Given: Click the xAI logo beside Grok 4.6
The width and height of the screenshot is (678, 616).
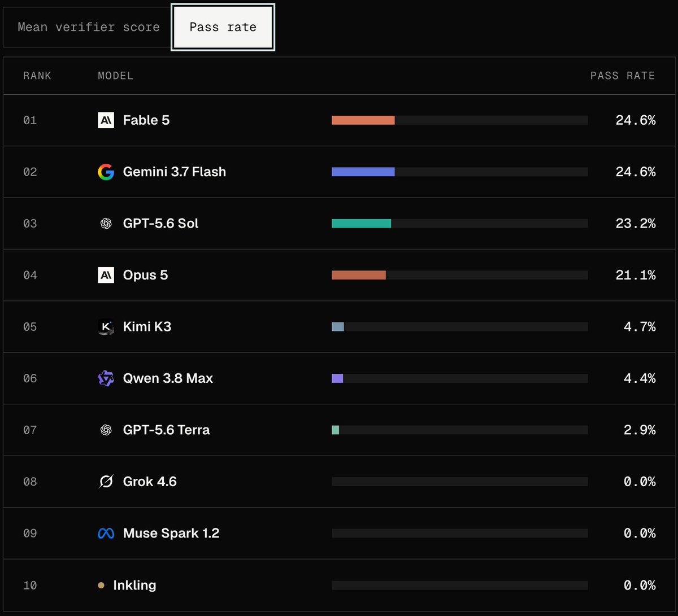Looking at the screenshot, I should coord(106,482).
